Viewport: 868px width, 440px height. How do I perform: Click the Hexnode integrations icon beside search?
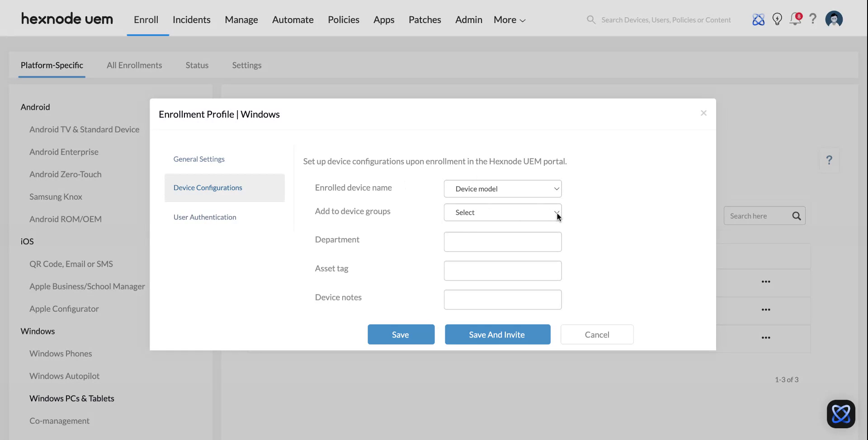click(x=759, y=19)
